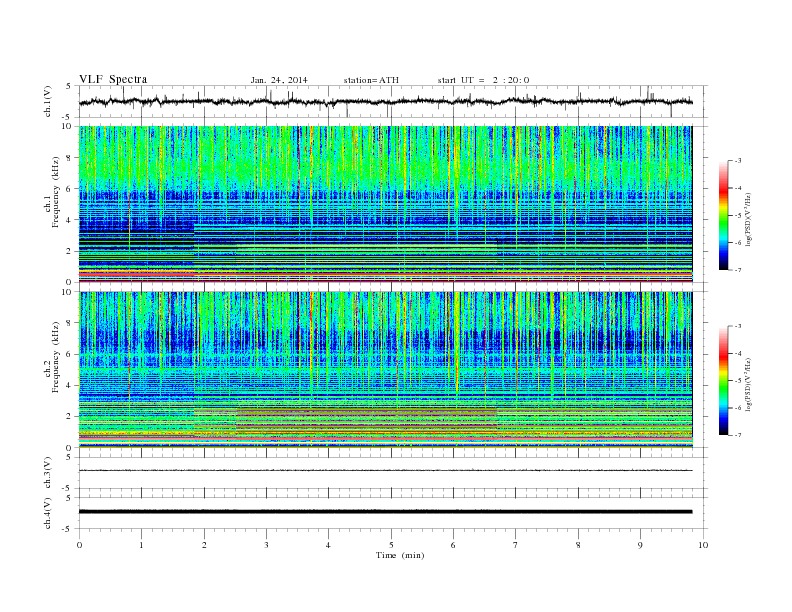Click inside the ch.1 spectrogram panel
This screenshot has height=612, width=792.
coord(386,204)
